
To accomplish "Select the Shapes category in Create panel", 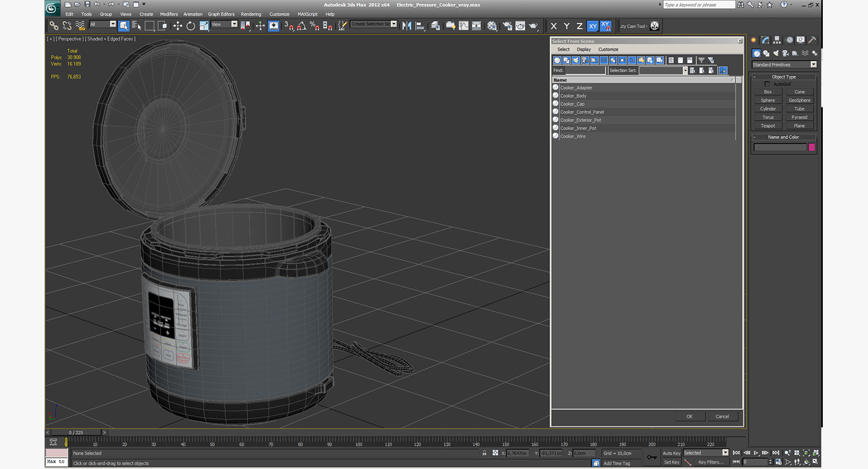I will [x=767, y=53].
